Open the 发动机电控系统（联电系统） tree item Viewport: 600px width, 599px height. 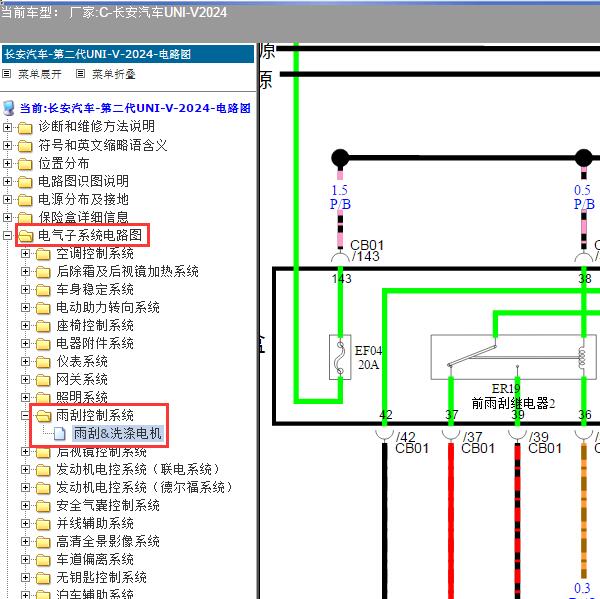click(x=139, y=469)
